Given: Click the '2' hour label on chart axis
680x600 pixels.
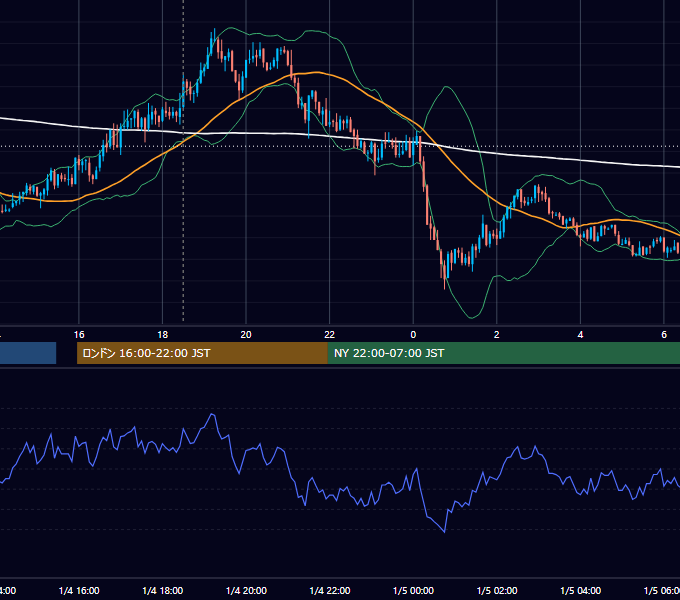Looking at the screenshot, I should point(497,335).
